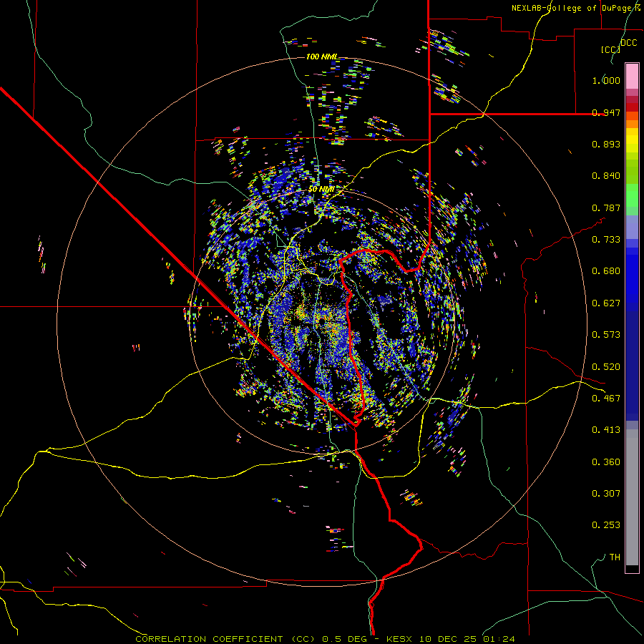Click the 0.893 color scale value

pyautogui.click(x=606, y=144)
